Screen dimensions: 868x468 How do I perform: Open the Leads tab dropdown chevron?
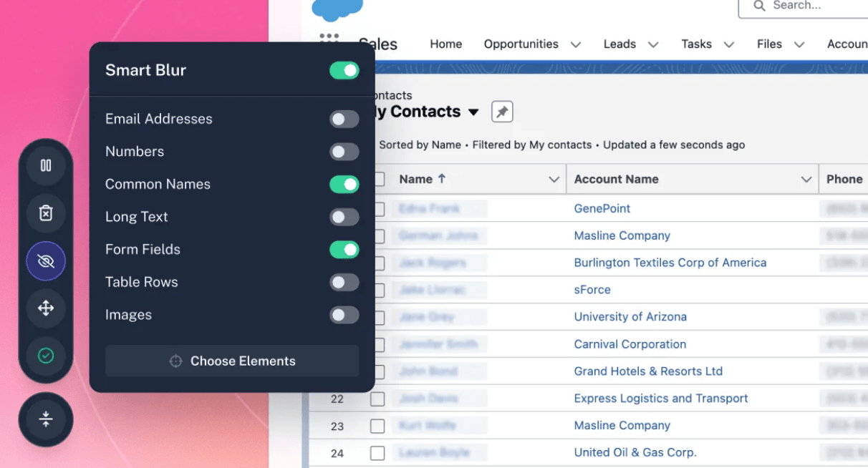[653, 44]
